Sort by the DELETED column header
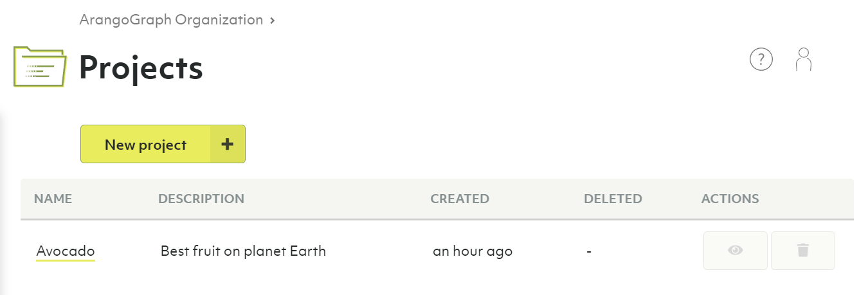Screen dimensions: 868x295 tap(613, 199)
